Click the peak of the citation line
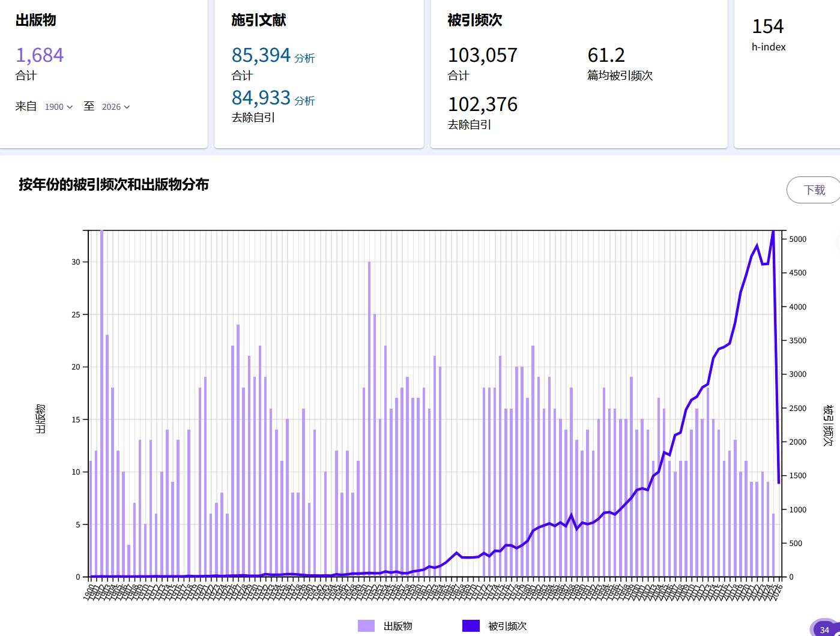The height and width of the screenshot is (636, 840). (773, 232)
